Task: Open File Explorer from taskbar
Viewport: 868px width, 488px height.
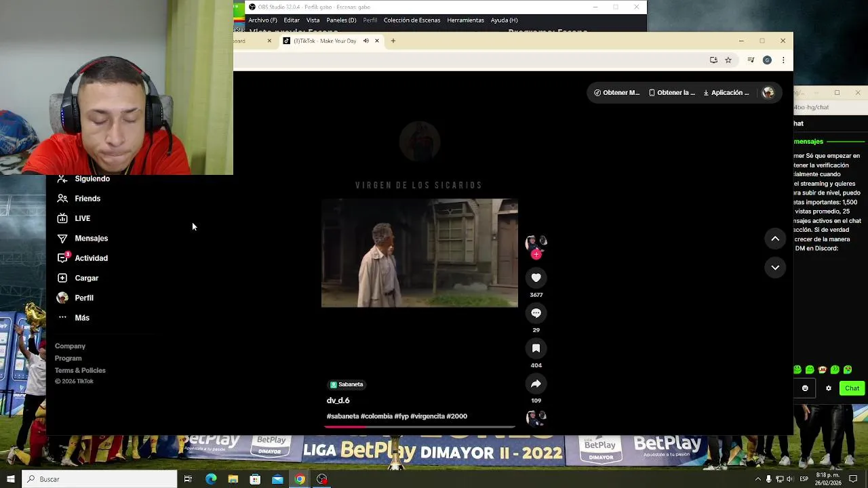Action: (x=233, y=479)
